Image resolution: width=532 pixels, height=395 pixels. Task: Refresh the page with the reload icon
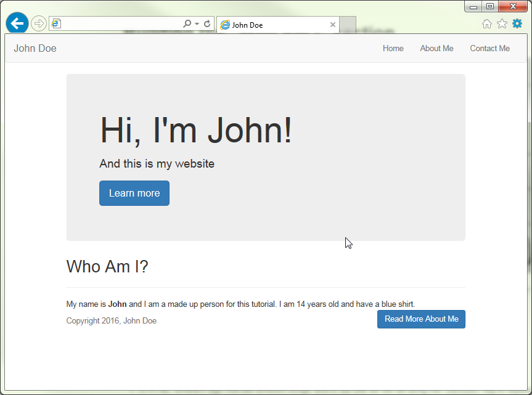tap(207, 24)
